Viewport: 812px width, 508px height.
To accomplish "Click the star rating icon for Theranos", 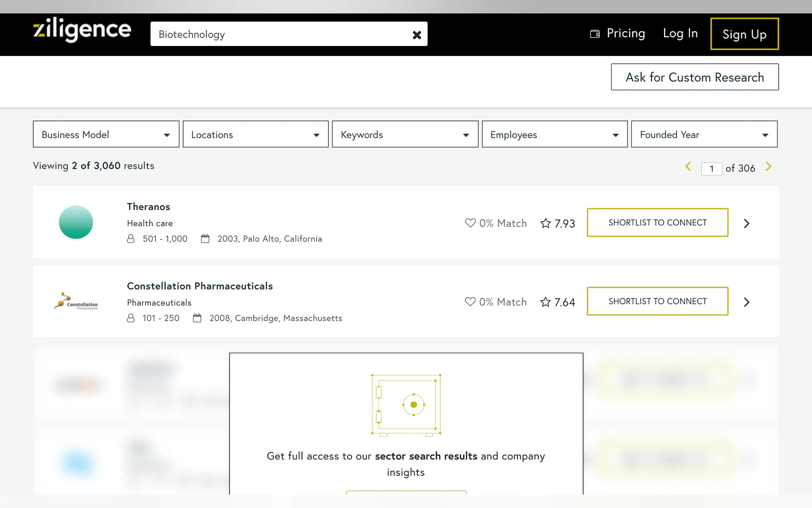I will tap(545, 223).
